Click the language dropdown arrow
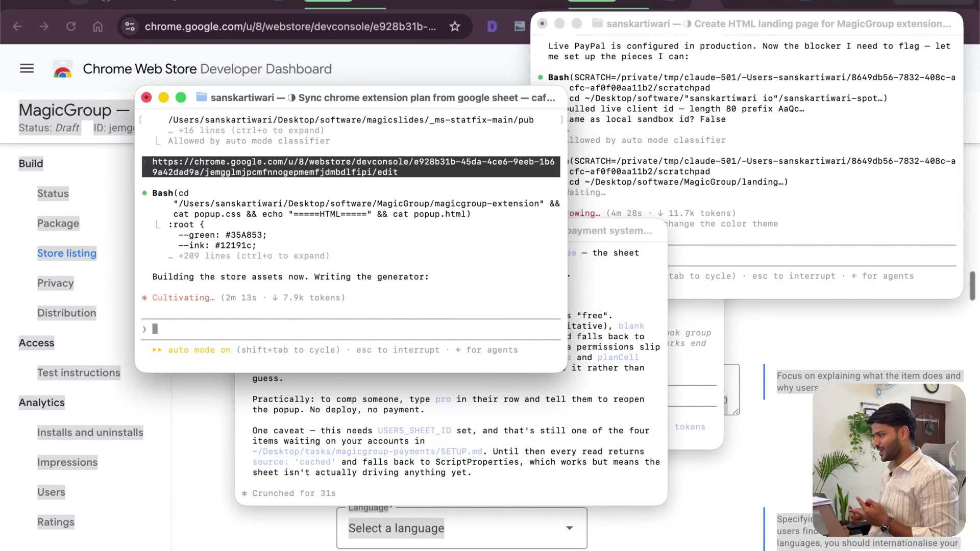The width and height of the screenshot is (980, 551). pyautogui.click(x=569, y=528)
